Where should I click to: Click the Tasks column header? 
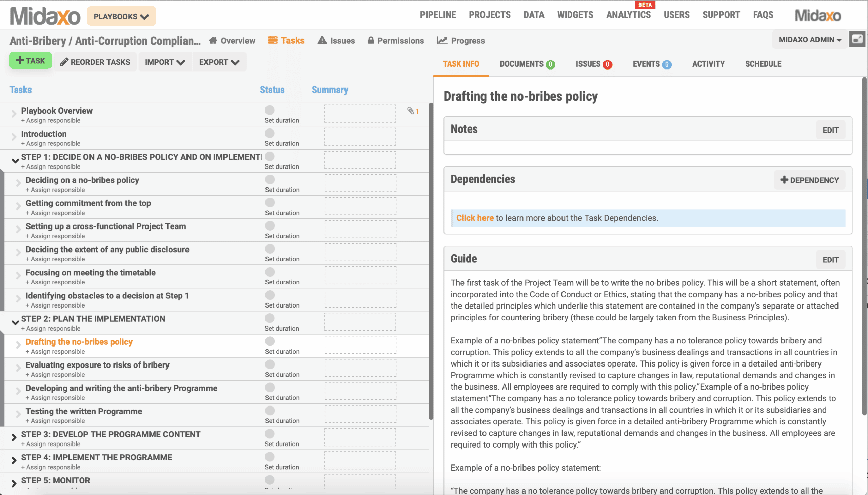20,90
